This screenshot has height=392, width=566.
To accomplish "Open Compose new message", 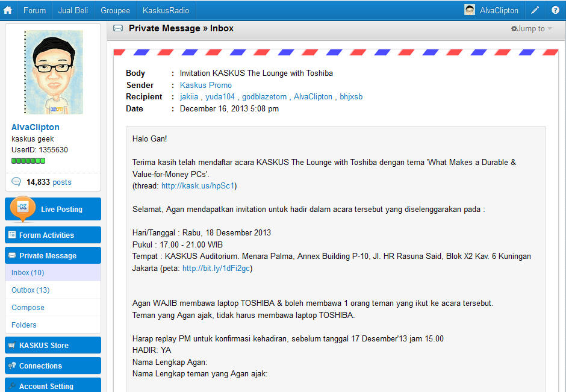I will [53, 307].
